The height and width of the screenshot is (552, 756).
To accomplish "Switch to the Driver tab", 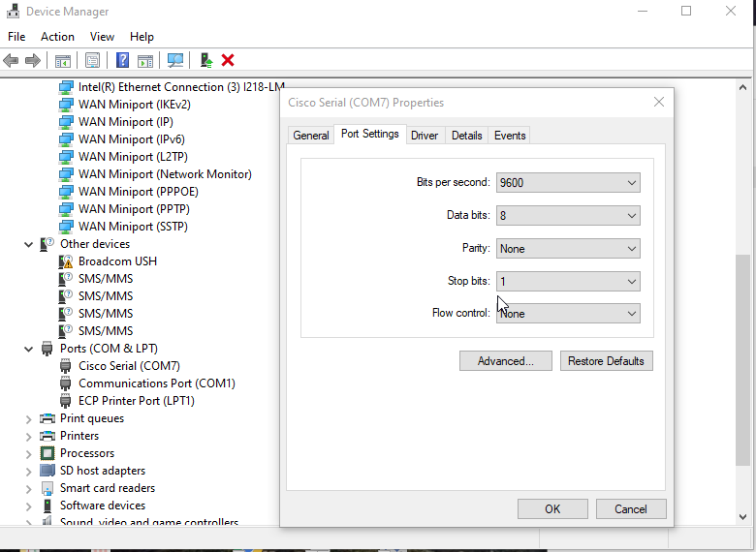I will pyautogui.click(x=425, y=136).
